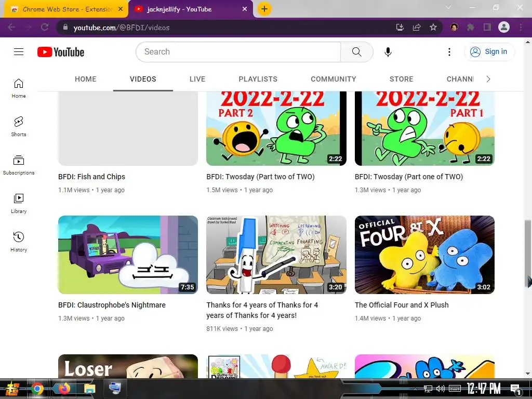Open the YouTube settings three-dot menu

pos(449,51)
